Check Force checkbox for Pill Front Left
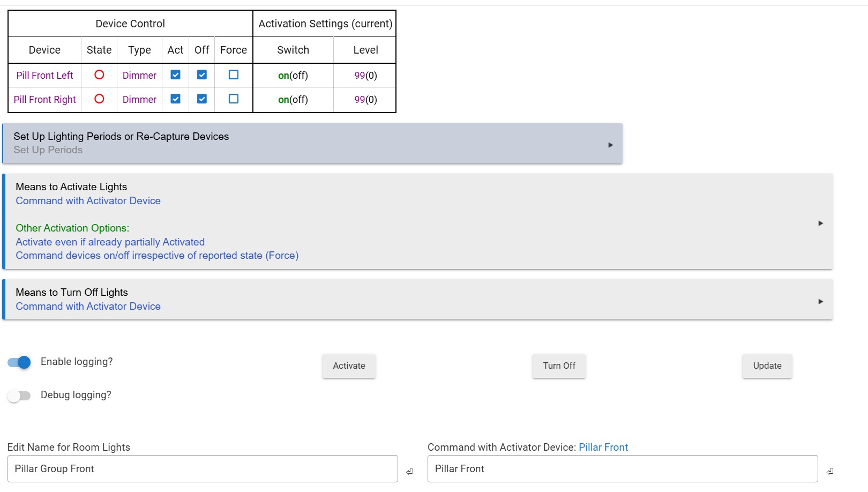Viewport: 868px width, 492px height. (234, 75)
